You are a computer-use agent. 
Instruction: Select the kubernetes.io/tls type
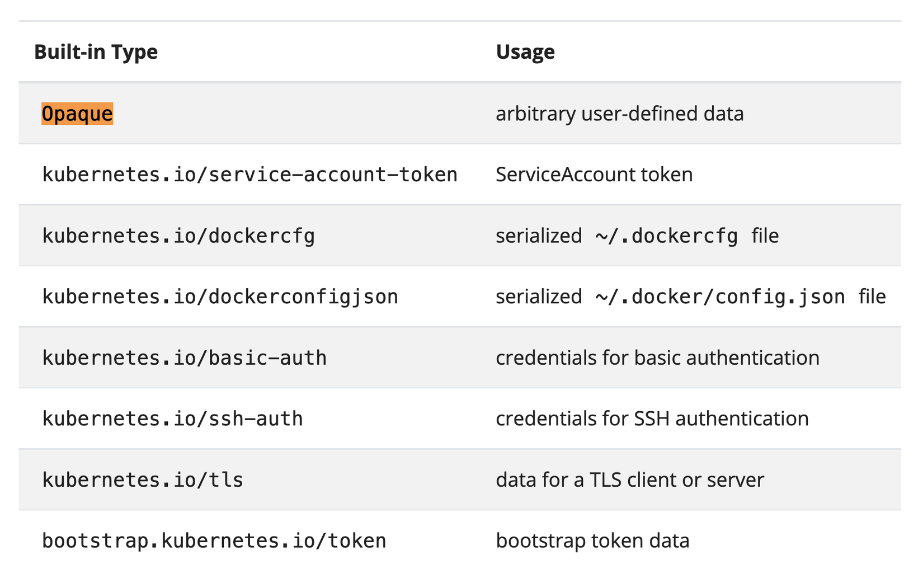[x=143, y=479]
